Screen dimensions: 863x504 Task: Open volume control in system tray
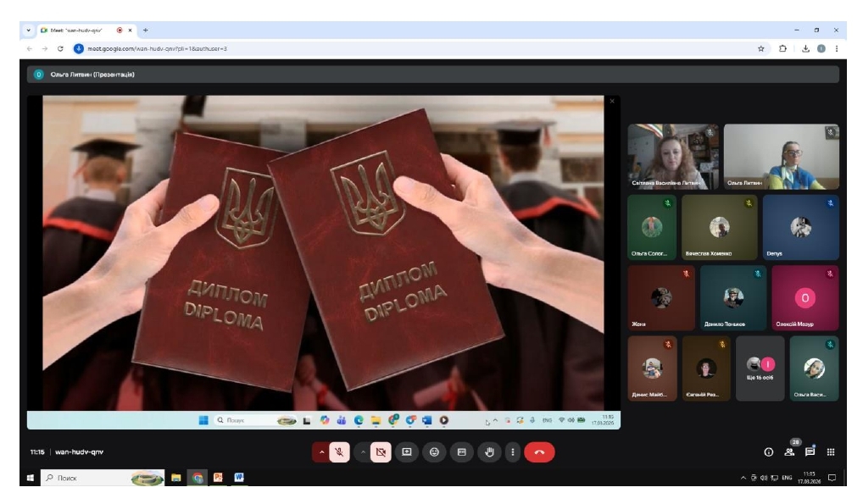[763, 478]
